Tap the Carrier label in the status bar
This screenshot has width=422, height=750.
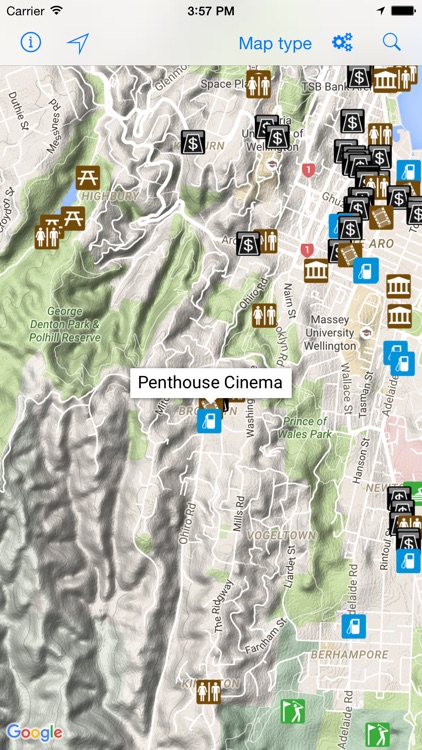[x=25, y=11]
